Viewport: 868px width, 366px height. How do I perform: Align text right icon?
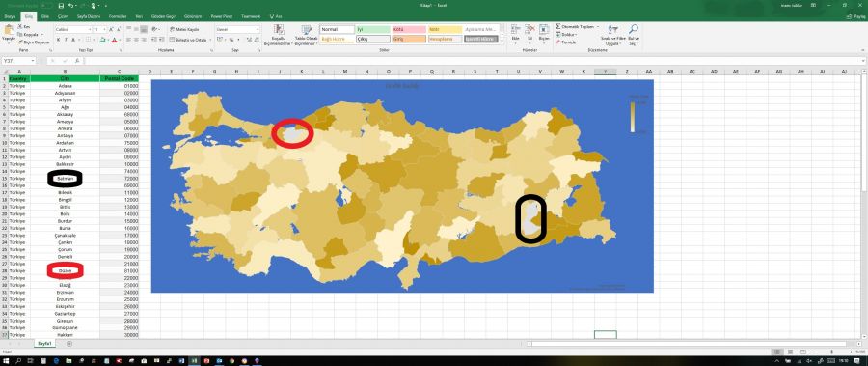coord(144,40)
